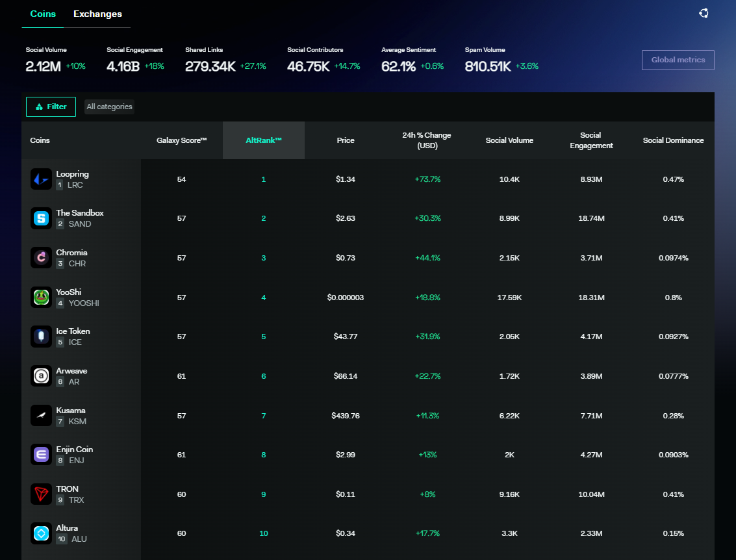
Task: Sort by Price column header
Action: [346, 140]
